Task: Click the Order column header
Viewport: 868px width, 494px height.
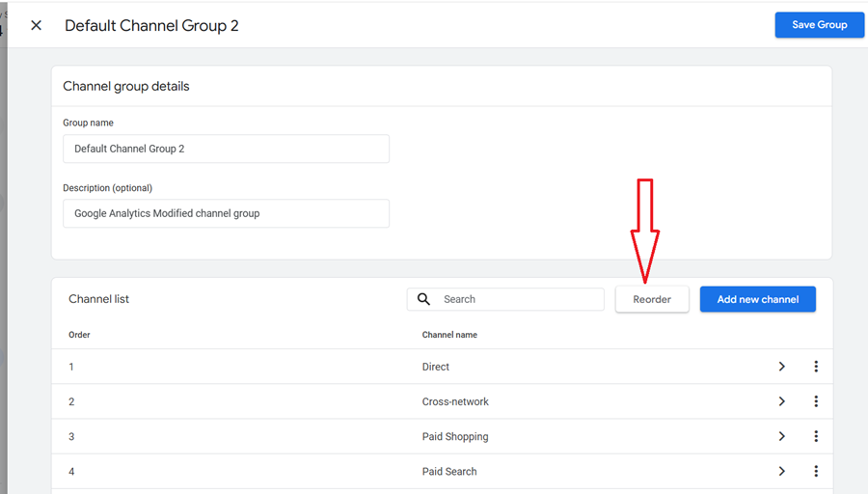Action: coord(79,335)
